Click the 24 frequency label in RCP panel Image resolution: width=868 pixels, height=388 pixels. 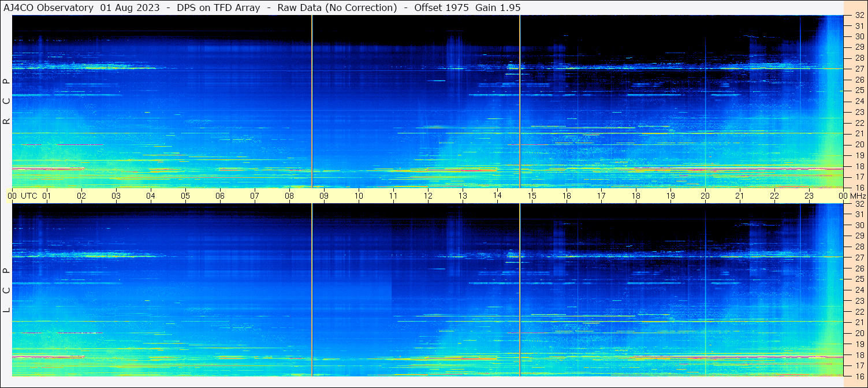tap(859, 101)
